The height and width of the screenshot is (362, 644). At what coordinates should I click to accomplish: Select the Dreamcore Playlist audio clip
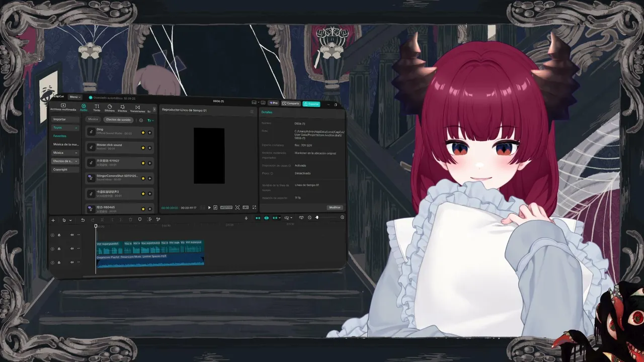(x=150, y=260)
